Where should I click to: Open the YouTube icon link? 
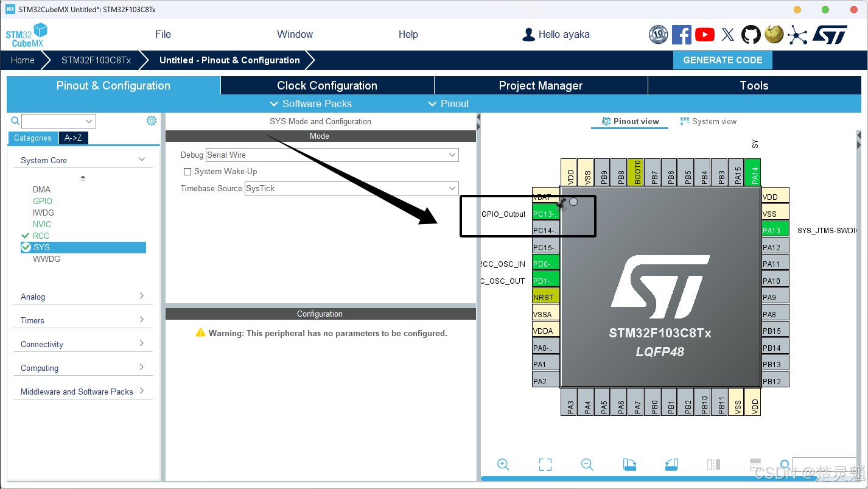(x=705, y=35)
